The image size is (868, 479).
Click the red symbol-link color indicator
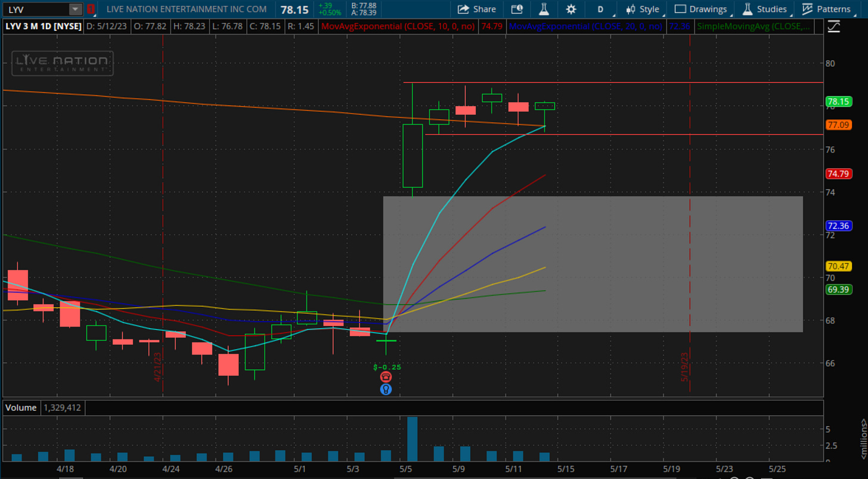pos(91,9)
